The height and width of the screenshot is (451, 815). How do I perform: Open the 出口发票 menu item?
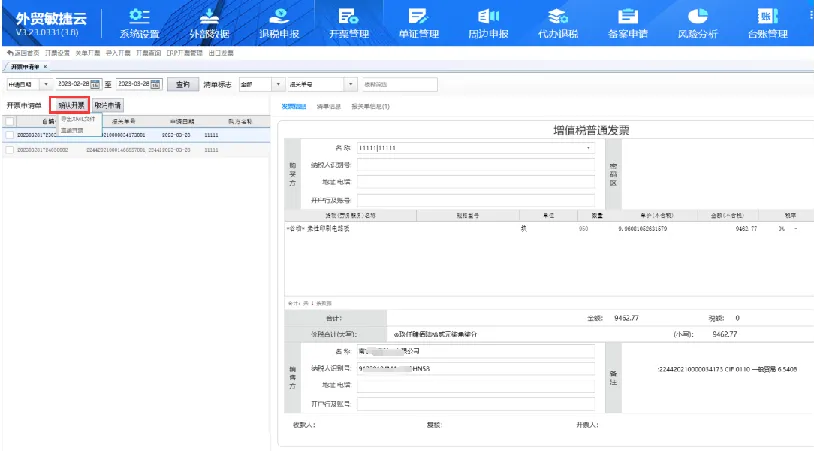tap(221, 53)
